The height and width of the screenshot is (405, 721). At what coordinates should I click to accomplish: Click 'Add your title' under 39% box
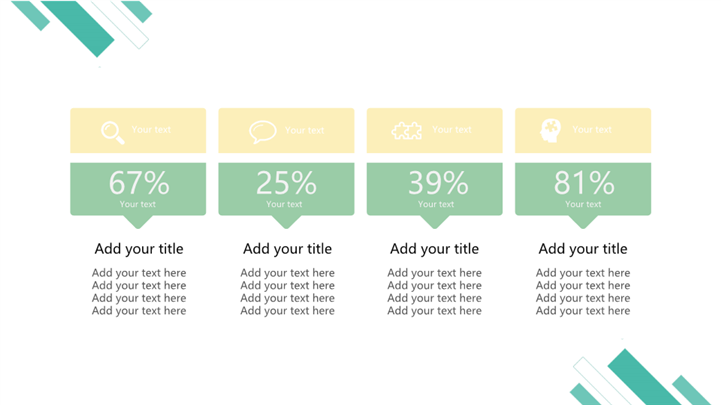[x=435, y=249]
